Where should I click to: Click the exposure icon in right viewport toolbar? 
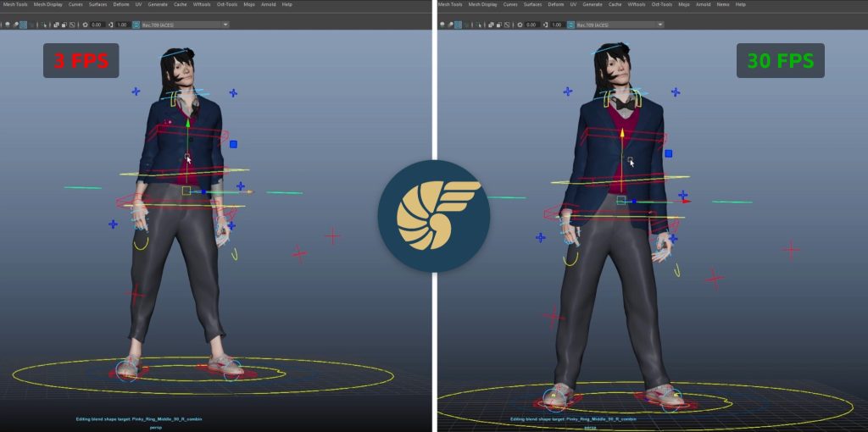[x=520, y=25]
